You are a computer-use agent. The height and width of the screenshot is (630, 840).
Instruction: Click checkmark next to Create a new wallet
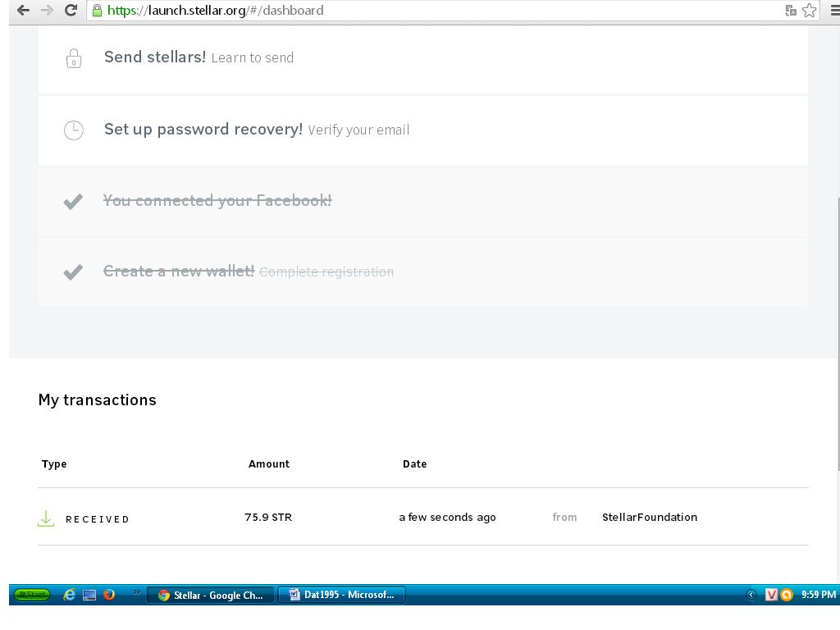coord(73,272)
